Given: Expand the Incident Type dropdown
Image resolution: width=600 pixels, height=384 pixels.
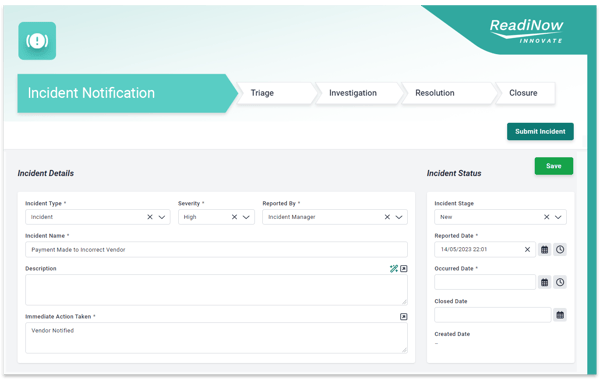Looking at the screenshot, I should pos(162,217).
